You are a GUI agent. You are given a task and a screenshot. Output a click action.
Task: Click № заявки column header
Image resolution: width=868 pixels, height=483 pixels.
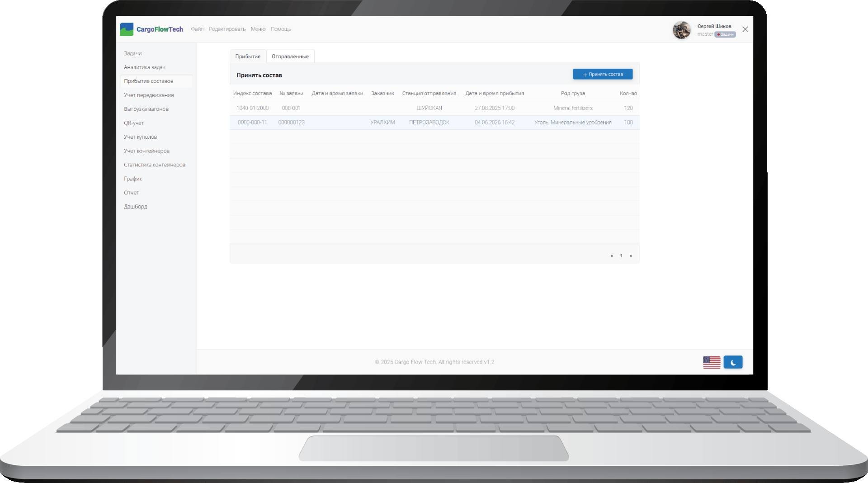[x=291, y=94]
